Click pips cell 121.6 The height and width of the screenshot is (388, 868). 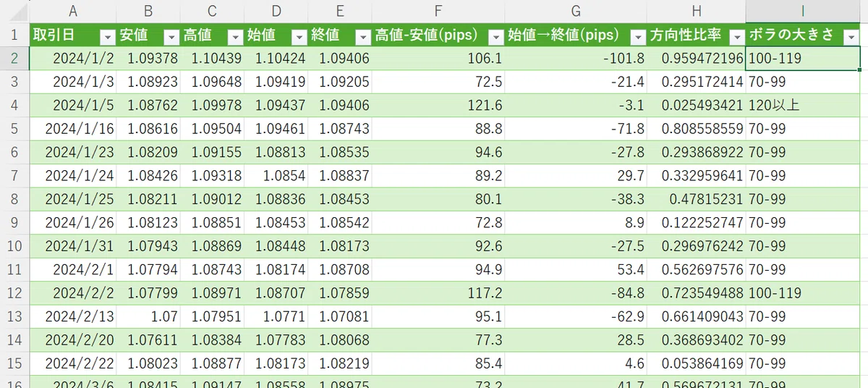[438, 106]
